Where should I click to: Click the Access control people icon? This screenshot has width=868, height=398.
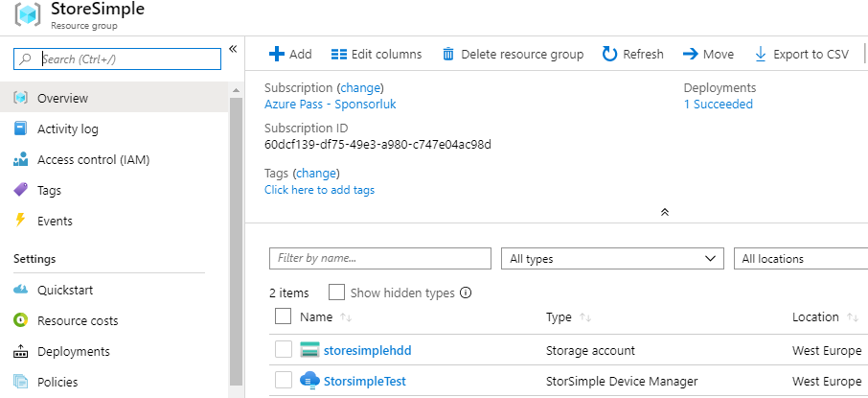pos(20,159)
